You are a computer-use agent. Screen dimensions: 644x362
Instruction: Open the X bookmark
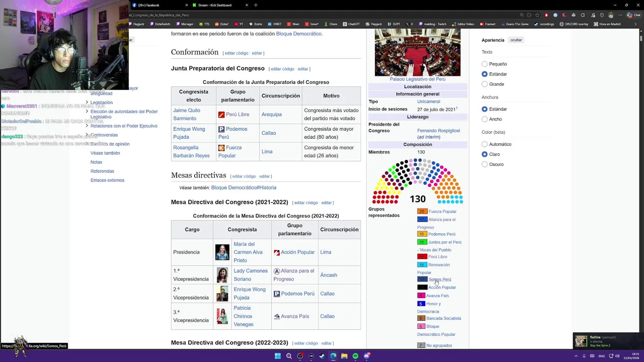(410, 24)
